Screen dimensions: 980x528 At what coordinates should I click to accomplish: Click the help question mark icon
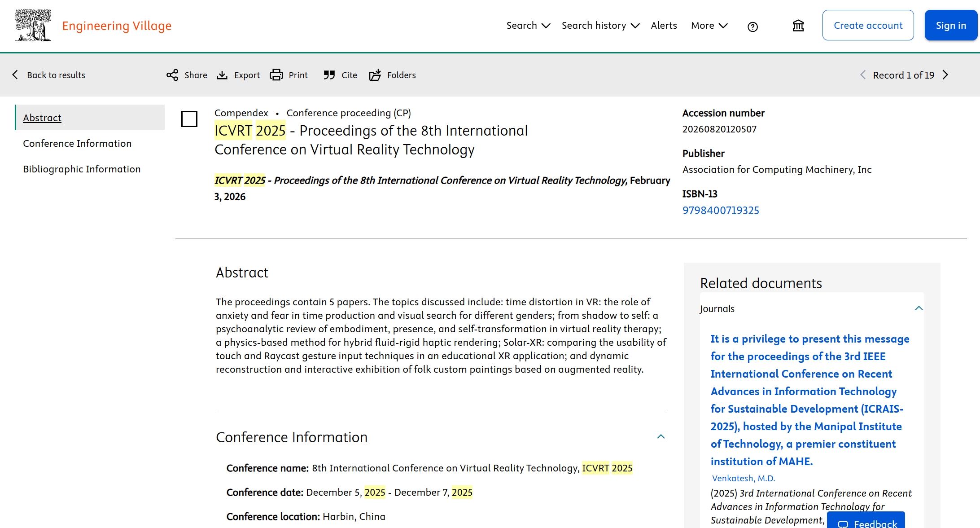(x=752, y=27)
